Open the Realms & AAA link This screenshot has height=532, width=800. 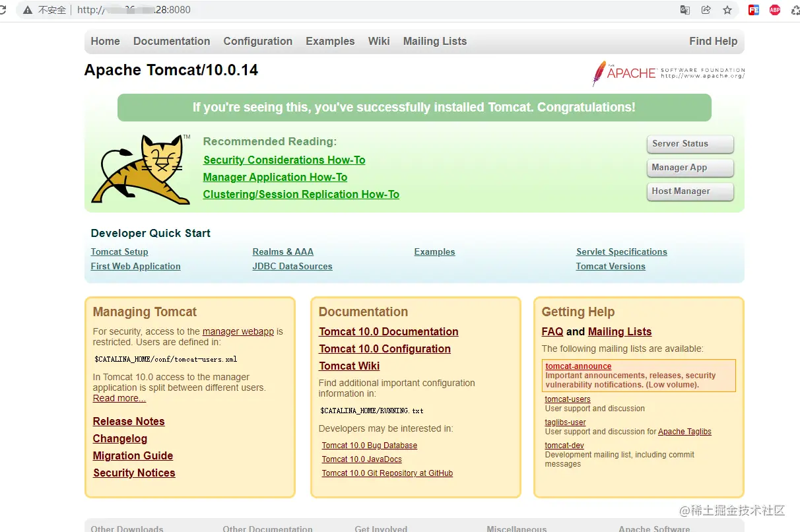(283, 251)
